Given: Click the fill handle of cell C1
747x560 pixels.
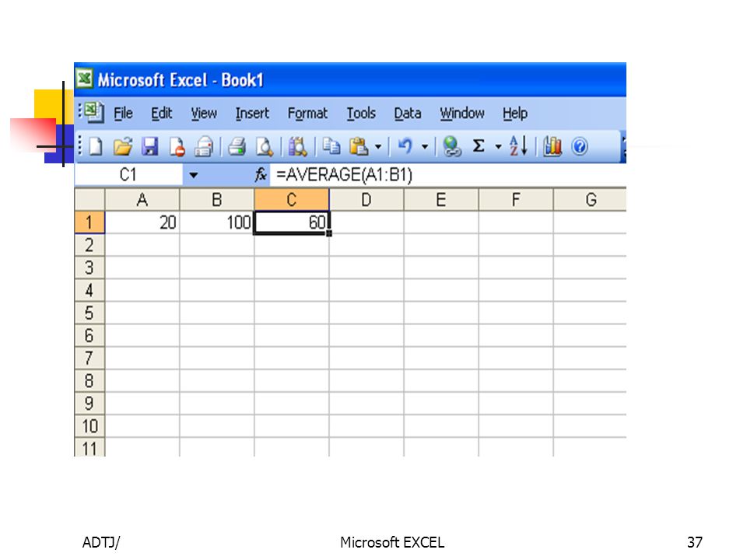Looking at the screenshot, I should 328,233.
